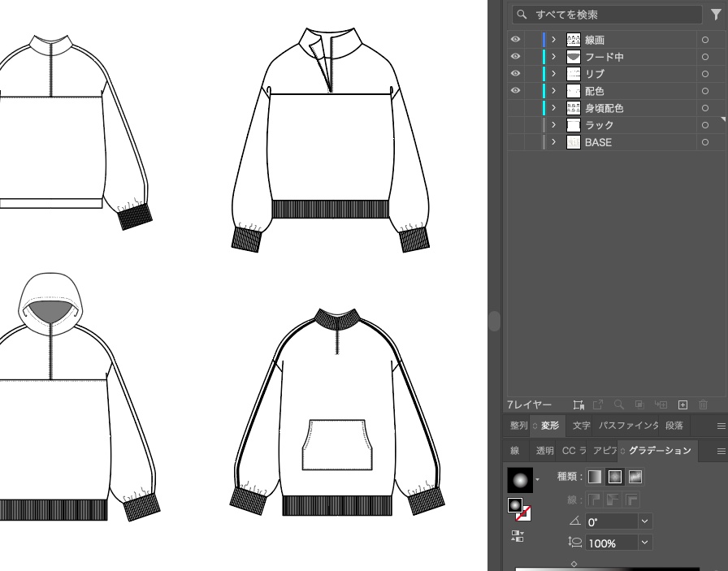This screenshot has height=571, width=728.
Task: Click the 線画 layer thumbnail
Action: (574, 40)
